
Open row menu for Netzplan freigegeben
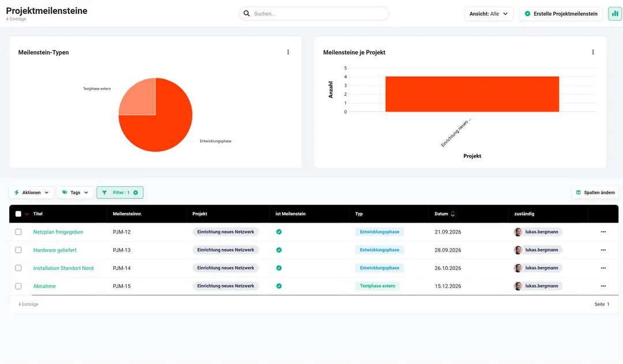pos(603,232)
